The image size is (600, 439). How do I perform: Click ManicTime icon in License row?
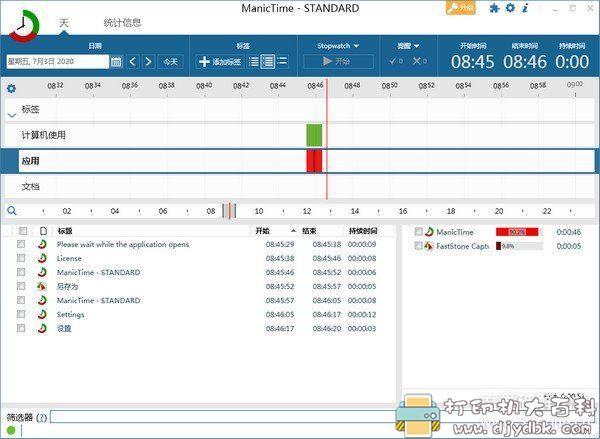42,258
